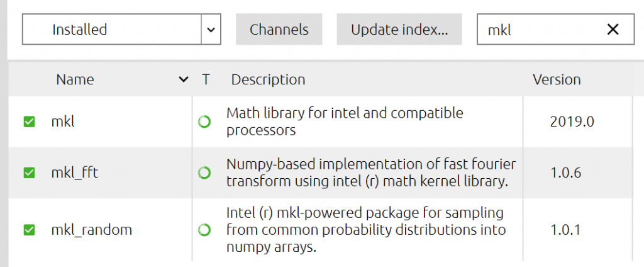Click the dropdown arrow beside Installed
644x267 pixels.
(x=211, y=30)
